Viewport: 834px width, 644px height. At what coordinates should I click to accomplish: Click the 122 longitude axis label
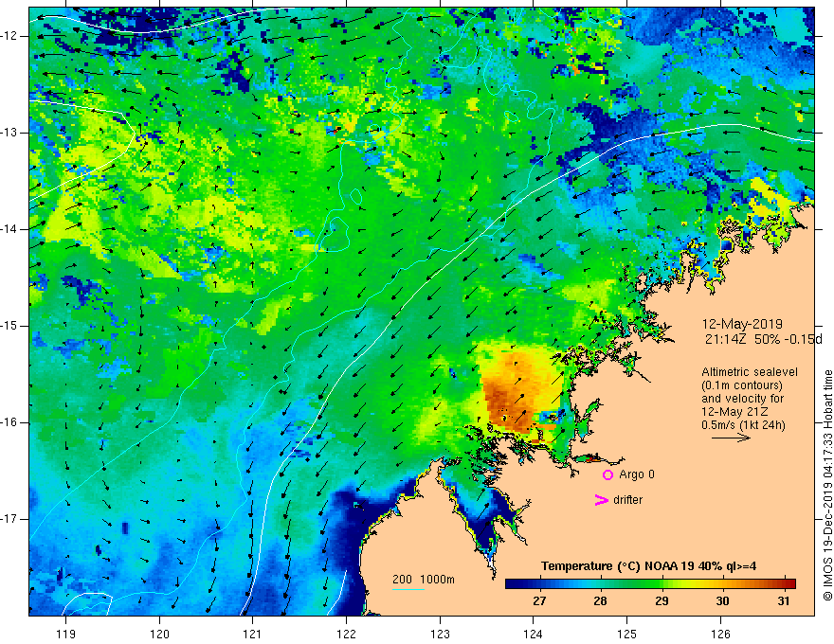(346, 634)
